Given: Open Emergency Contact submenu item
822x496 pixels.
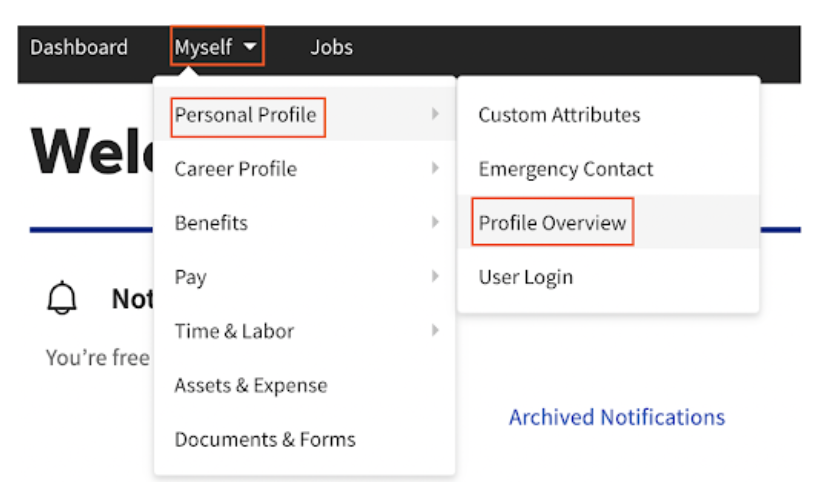Looking at the screenshot, I should tap(566, 169).
